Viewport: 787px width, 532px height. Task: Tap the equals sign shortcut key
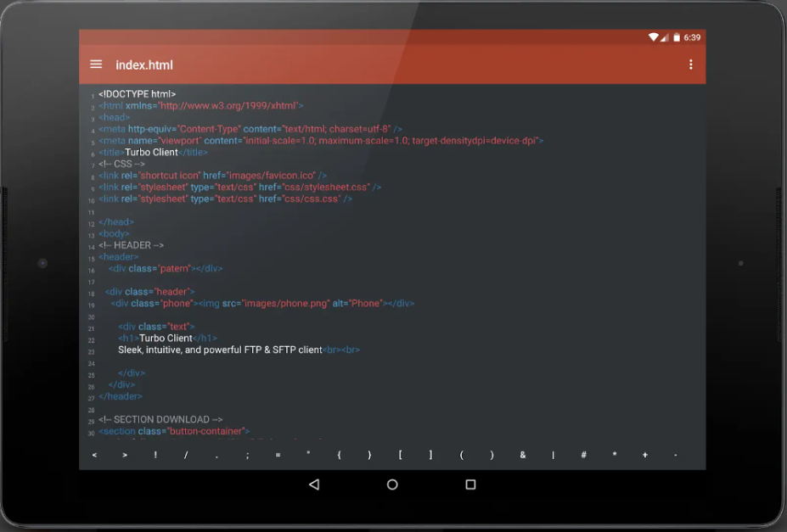click(278, 456)
